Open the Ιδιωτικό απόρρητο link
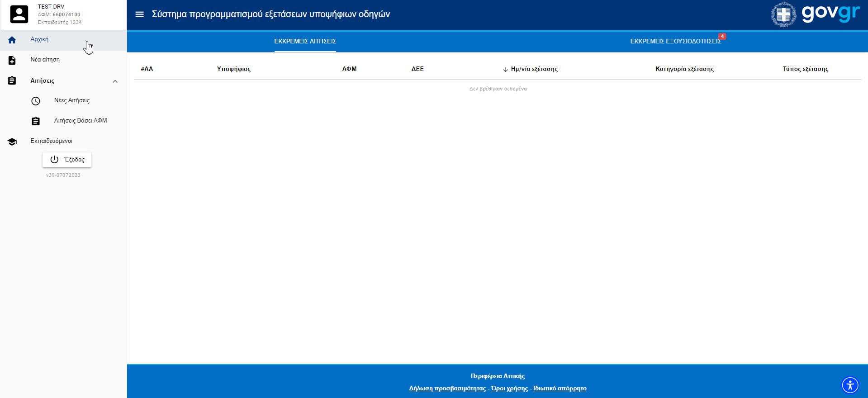 (560, 389)
